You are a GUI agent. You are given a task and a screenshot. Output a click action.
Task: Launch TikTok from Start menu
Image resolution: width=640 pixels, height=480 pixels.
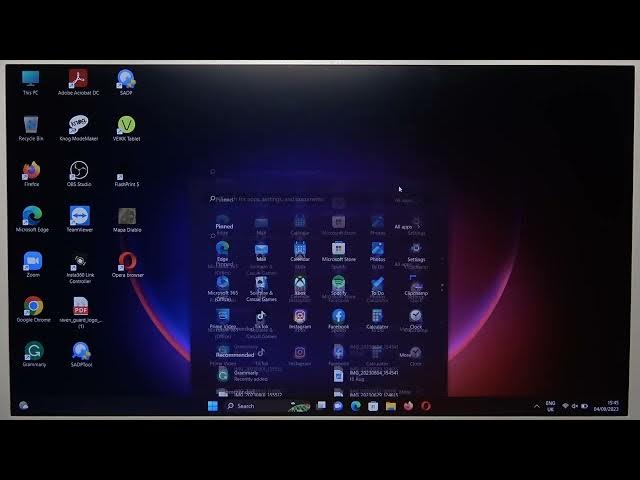(261, 320)
